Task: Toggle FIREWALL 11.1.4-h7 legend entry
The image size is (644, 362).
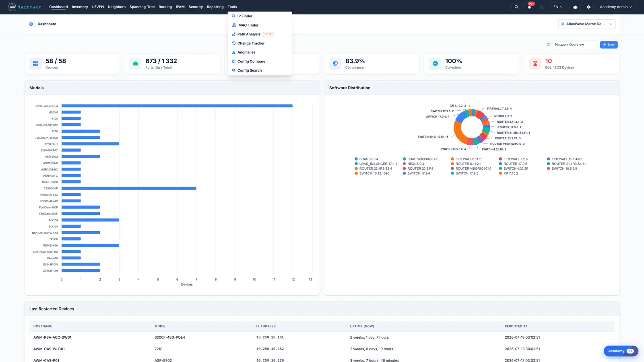Action: (564, 159)
